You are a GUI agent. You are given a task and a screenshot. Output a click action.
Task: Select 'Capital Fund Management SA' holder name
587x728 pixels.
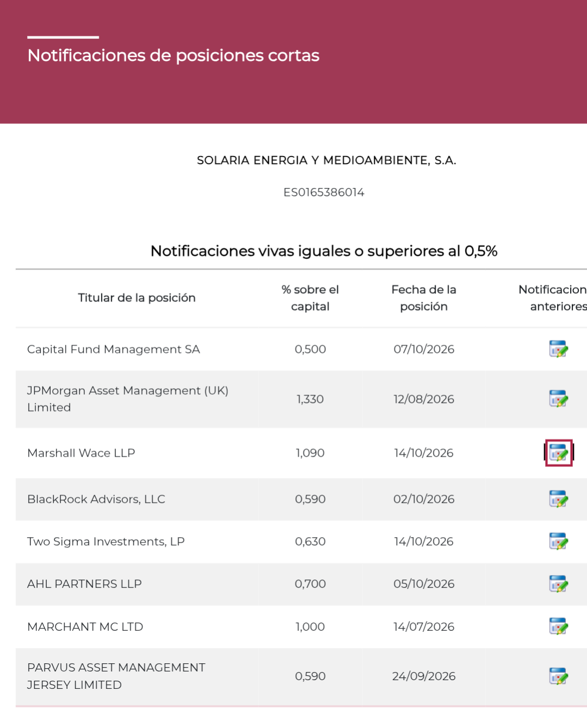point(114,349)
